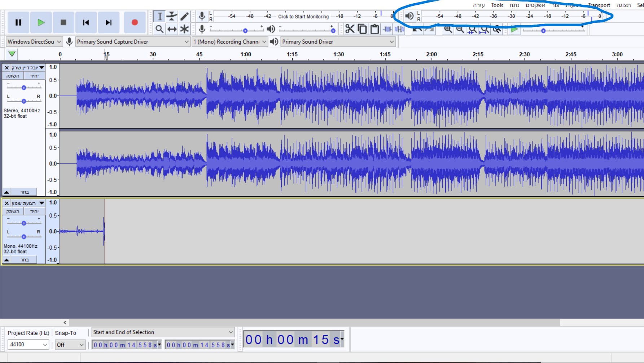Open the Transport menu
Viewport: 644px width, 363px height.
599,5
